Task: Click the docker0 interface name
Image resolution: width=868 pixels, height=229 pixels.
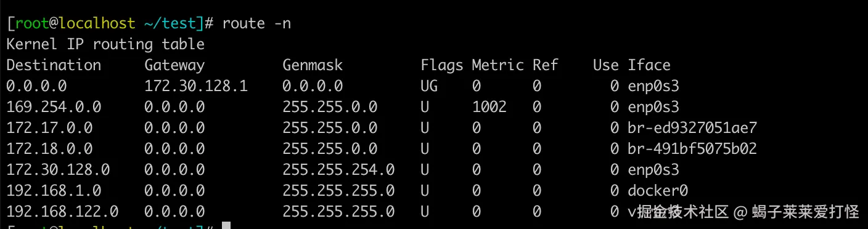Action: coord(658,190)
